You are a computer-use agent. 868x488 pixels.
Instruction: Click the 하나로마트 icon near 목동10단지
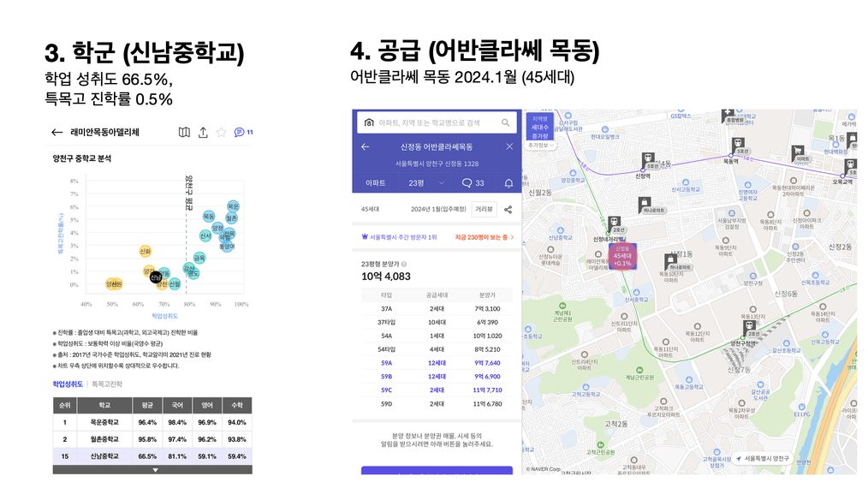point(669,260)
